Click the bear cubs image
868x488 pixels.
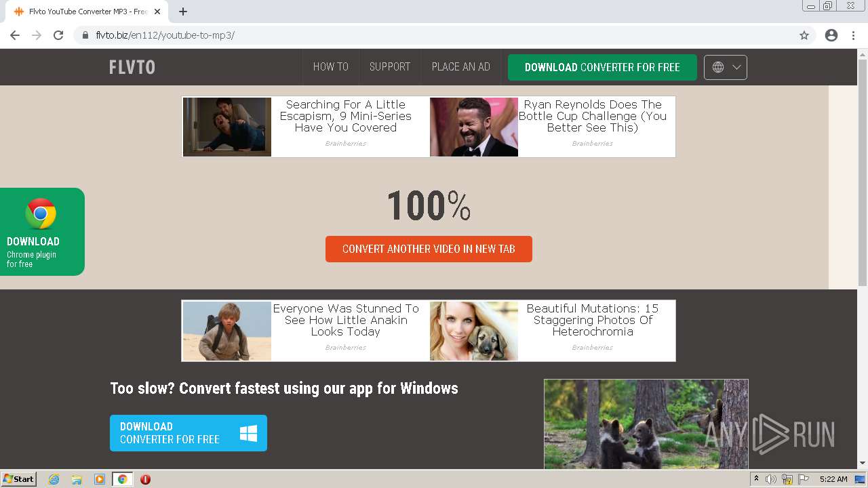click(646, 424)
